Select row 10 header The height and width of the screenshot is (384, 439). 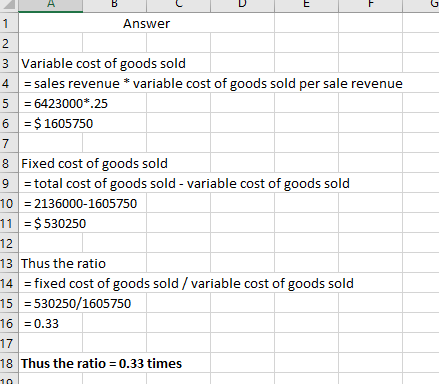(9, 203)
